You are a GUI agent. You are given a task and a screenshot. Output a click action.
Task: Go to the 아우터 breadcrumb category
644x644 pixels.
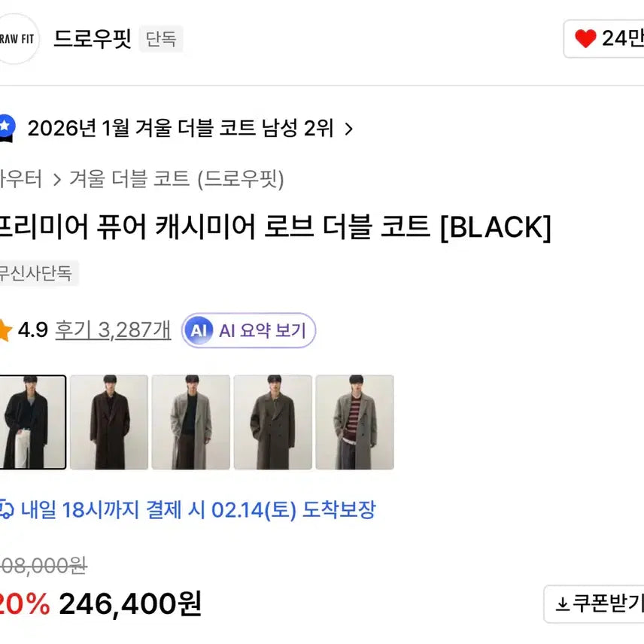[x=21, y=179]
